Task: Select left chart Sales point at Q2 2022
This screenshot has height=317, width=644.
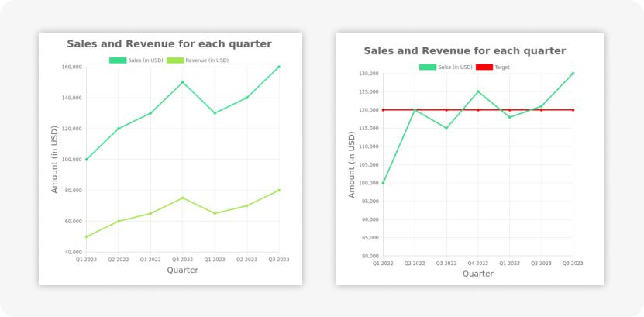Action: pos(119,129)
